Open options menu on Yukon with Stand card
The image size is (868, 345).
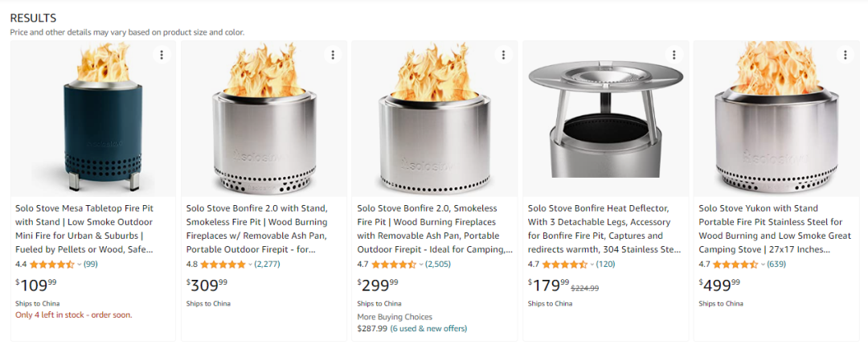(x=845, y=55)
